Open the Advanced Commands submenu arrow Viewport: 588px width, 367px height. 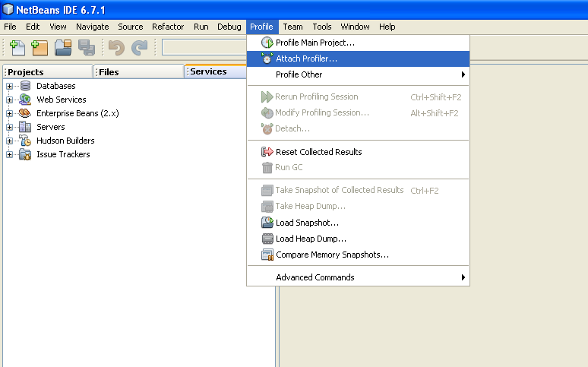tap(463, 277)
